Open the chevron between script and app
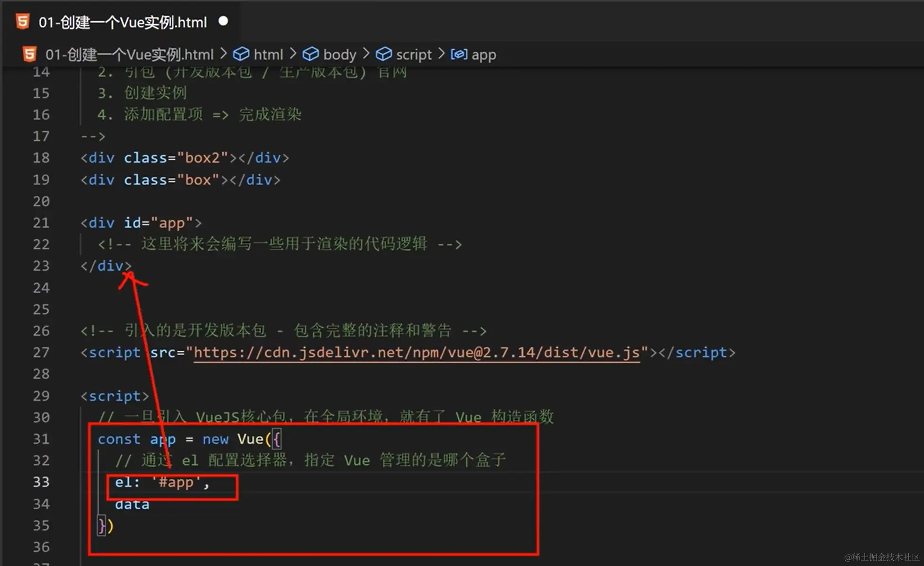Screen dimensions: 924x566 tap(442, 54)
